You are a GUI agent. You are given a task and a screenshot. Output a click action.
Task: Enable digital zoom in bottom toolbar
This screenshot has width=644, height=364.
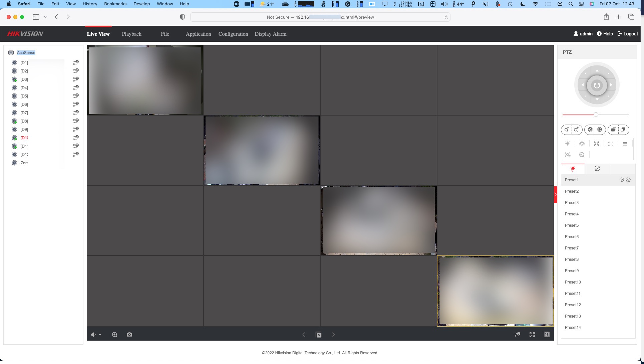[114, 335]
